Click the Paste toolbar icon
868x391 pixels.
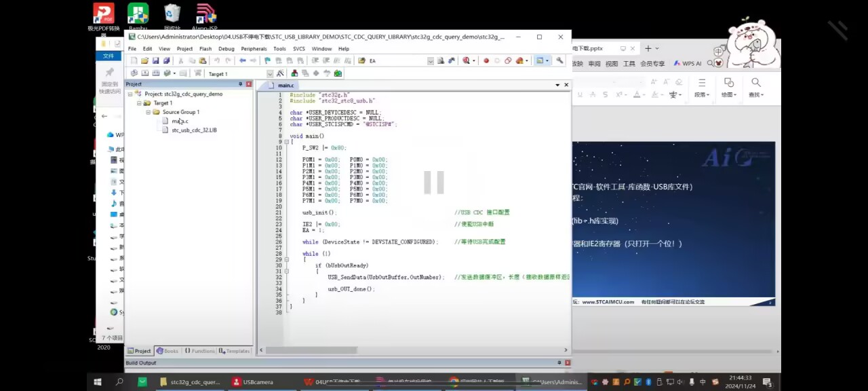coord(202,60)
